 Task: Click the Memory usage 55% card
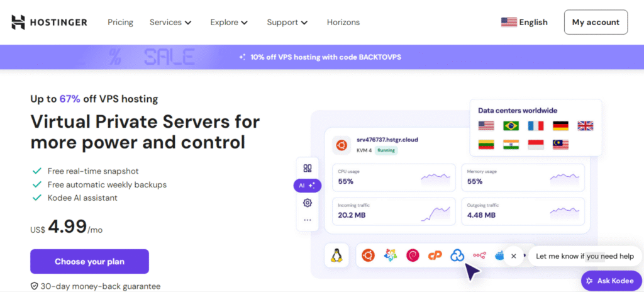pyautogui.click(x=523, y=177)
